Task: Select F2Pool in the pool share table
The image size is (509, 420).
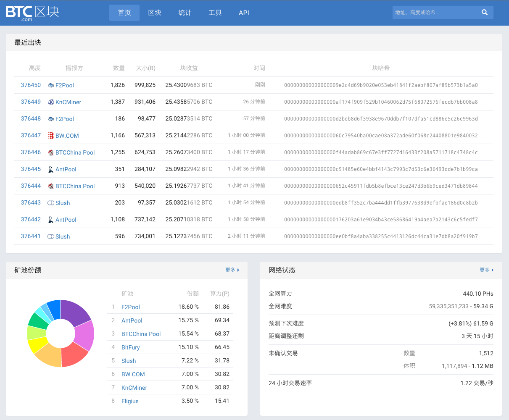Action: [131, 307]
